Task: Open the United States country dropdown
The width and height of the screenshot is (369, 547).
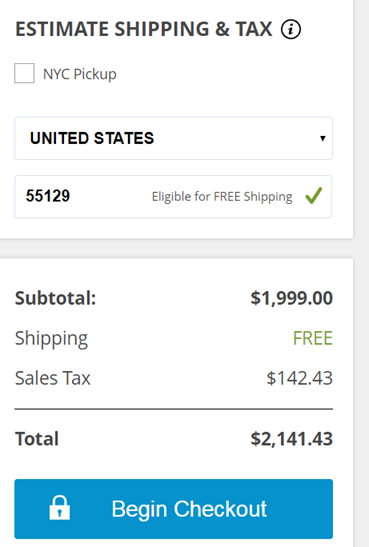Action: coord(173,138)
